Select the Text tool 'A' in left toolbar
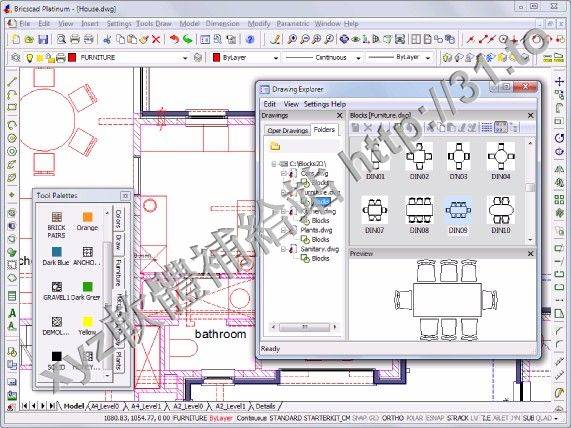This screenshot has height=428, width=571. (x=12, y=313)
